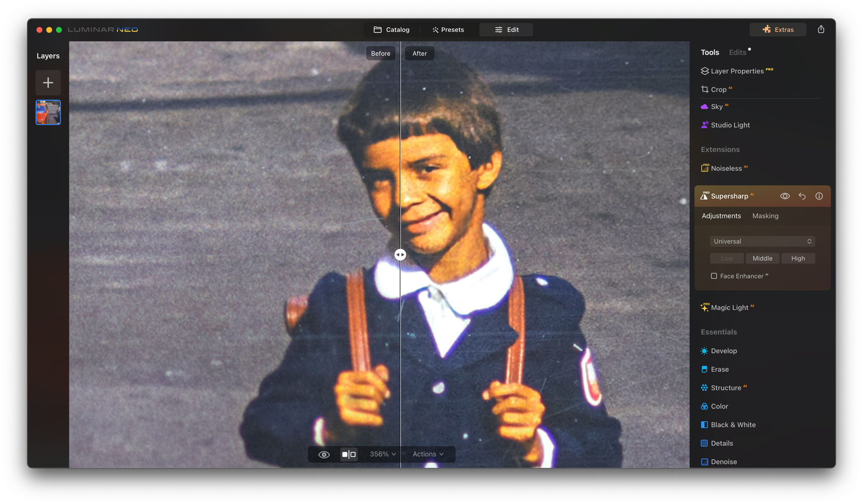Open the Develop tool
The image size is (863, 504).
(724, 351)
